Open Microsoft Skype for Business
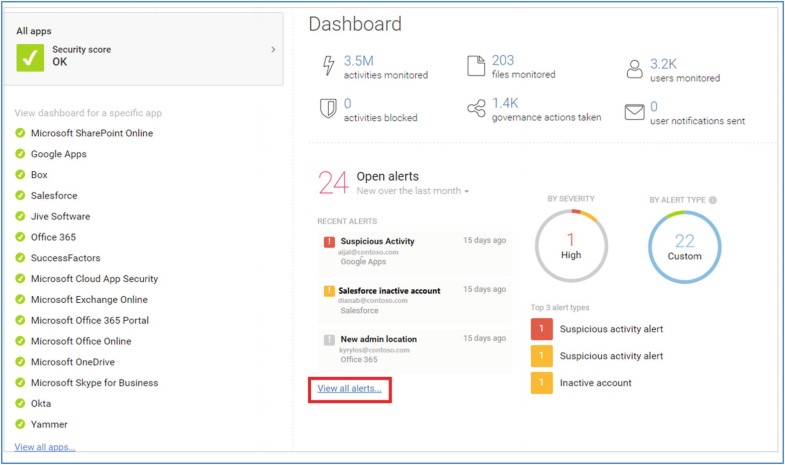The height and width of the screenshot is (465, 785). (x=95, y=383)
